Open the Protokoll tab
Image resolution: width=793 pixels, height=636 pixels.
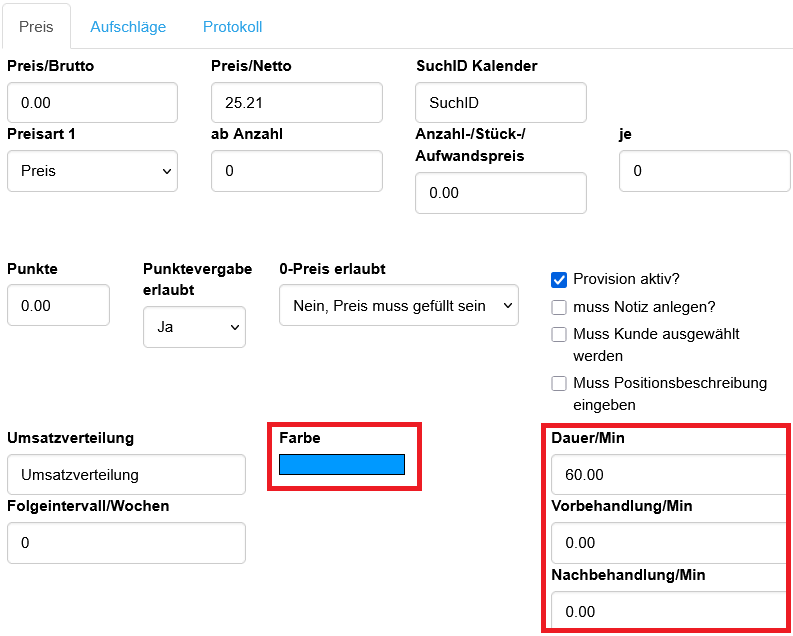click(x=232, y=27)
